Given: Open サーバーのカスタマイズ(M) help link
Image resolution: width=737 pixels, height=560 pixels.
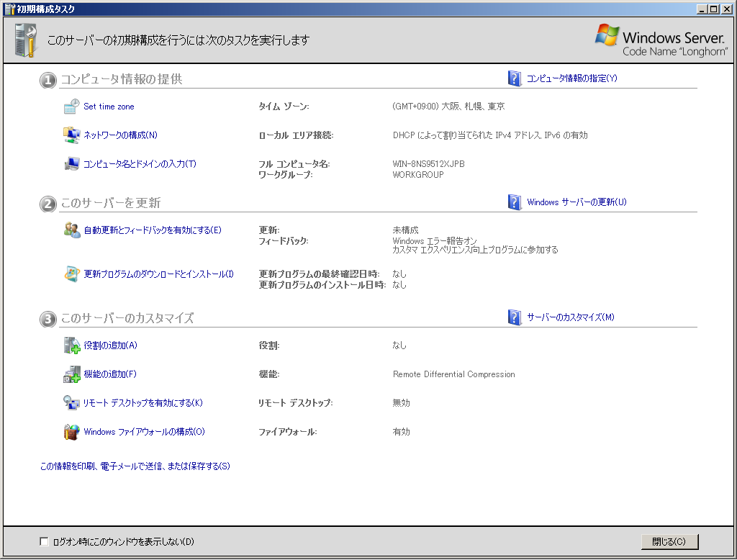Looking at the screenshot, I should tap(571, 317).
